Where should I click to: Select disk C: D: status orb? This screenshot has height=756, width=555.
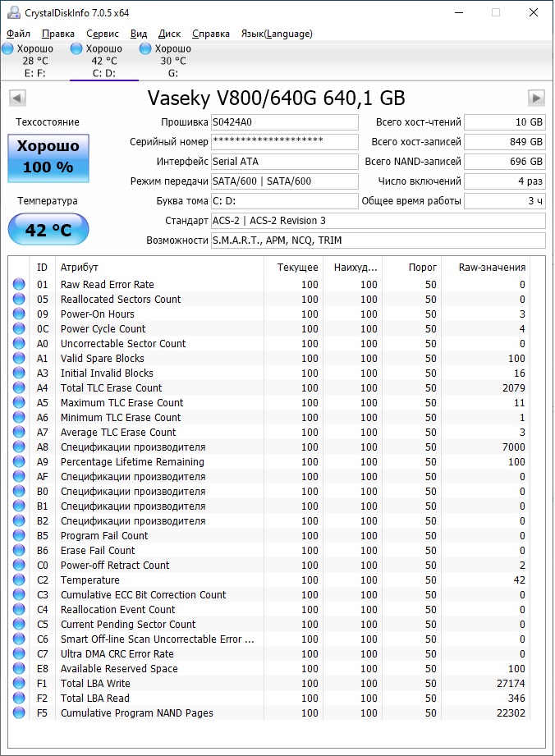[76, 48]
